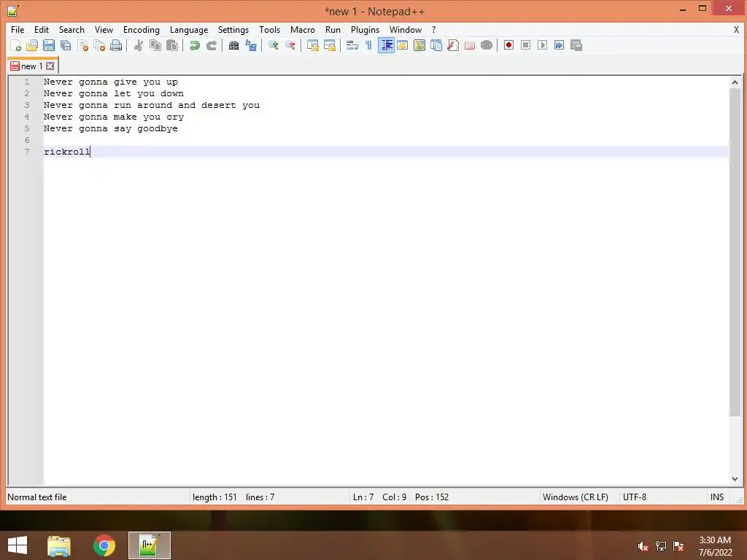Open the Macro menu

(x=303, y=29)
